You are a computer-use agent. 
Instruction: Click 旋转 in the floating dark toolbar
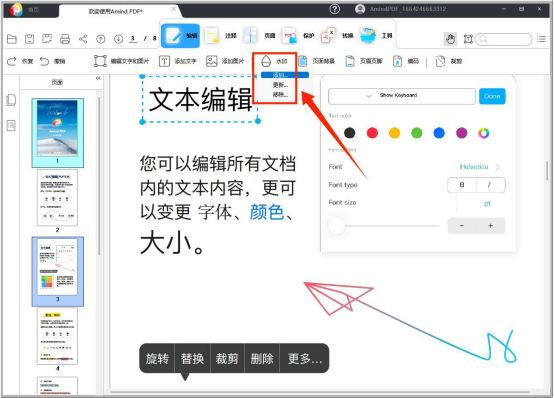(157, 359)
